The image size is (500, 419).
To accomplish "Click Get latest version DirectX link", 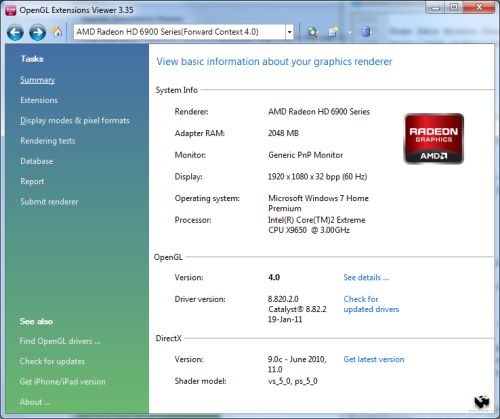I will coord(374,359).
